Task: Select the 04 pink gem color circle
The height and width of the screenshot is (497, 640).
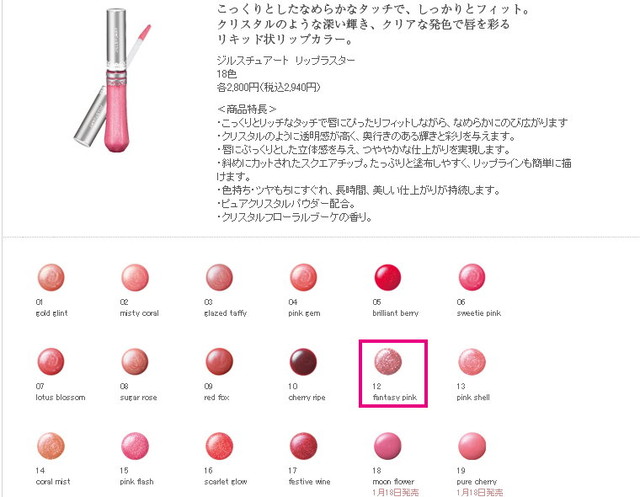Action: click(303, 277)
